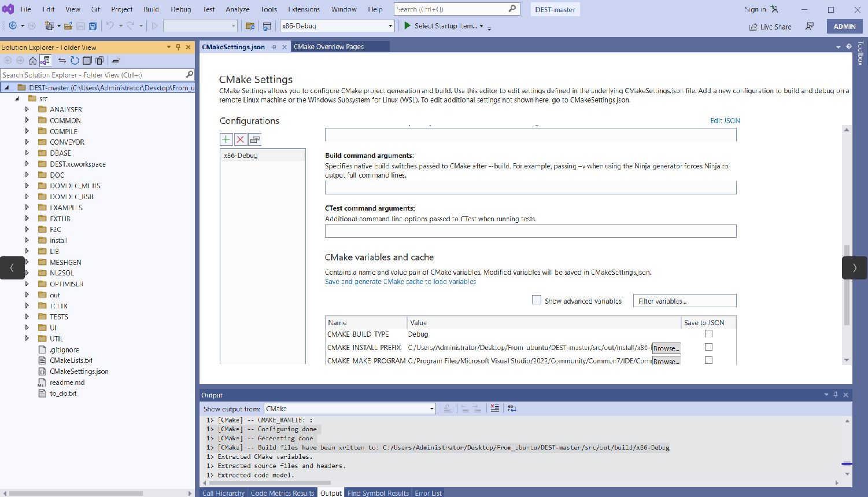Open the Extensions menu
The image size is (868, 497).
pyautogui.click(x=304, y=9)
